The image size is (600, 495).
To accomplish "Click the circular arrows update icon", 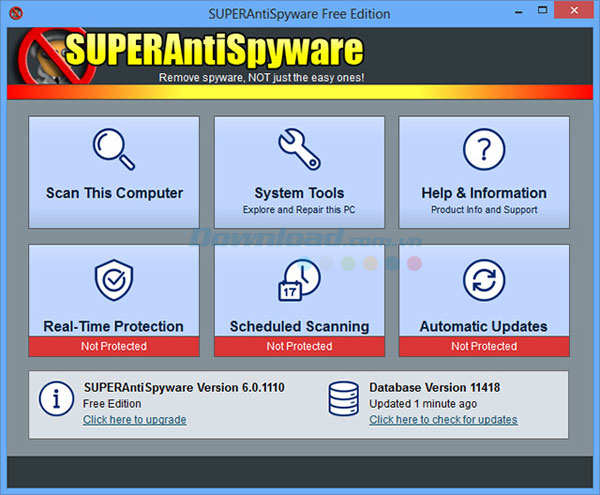I will 484,280.
